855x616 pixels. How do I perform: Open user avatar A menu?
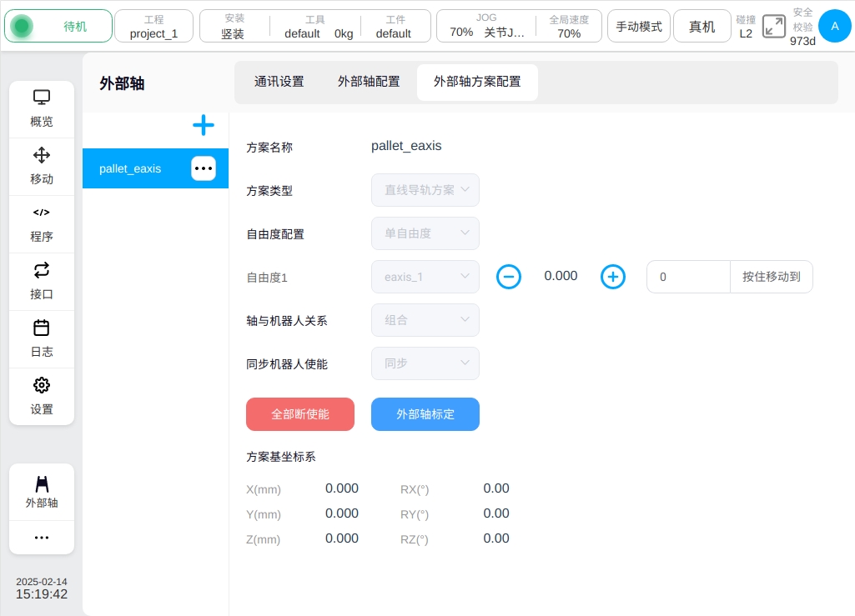[x=835, y=26]
